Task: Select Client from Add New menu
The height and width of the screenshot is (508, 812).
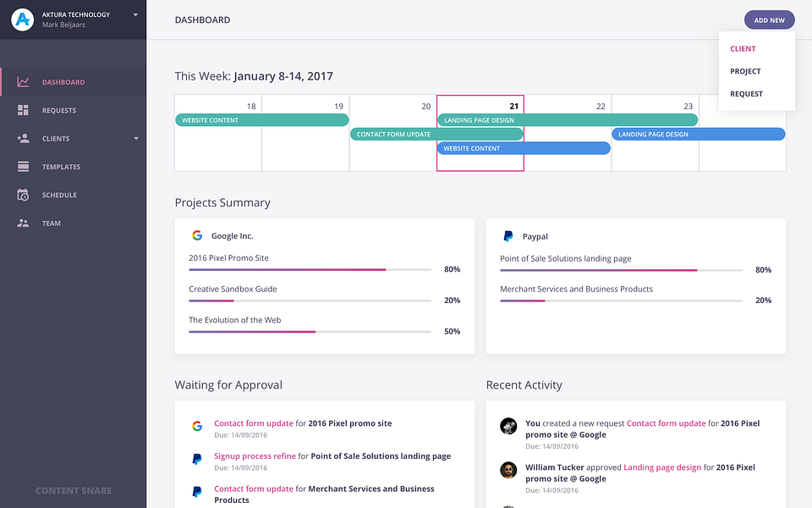Action: click(743, 49)
